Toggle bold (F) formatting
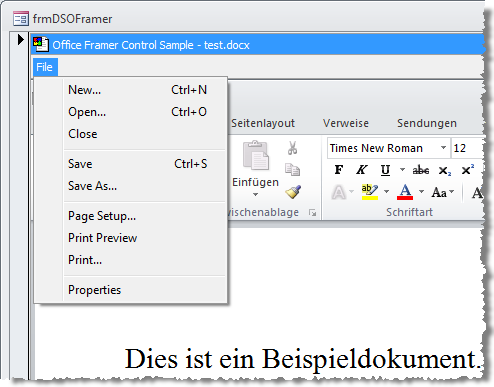The image size is (494, 387). coord(339,170)
